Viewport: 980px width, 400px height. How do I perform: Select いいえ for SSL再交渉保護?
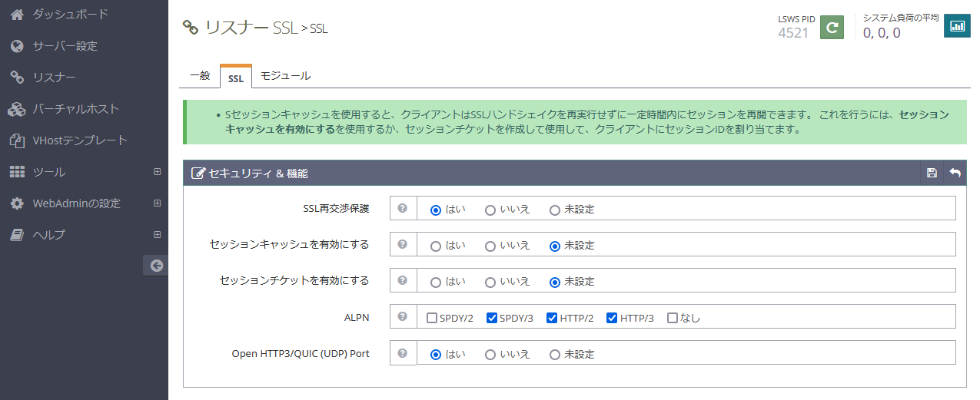(x=490, y=210)
